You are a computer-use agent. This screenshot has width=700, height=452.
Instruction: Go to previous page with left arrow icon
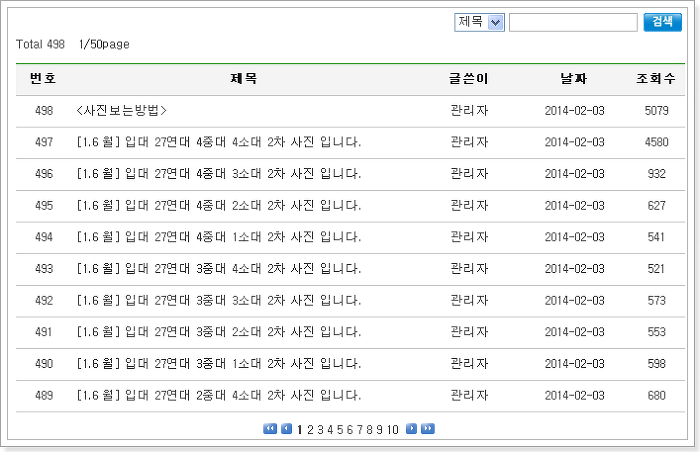click(x=287, y=429)
